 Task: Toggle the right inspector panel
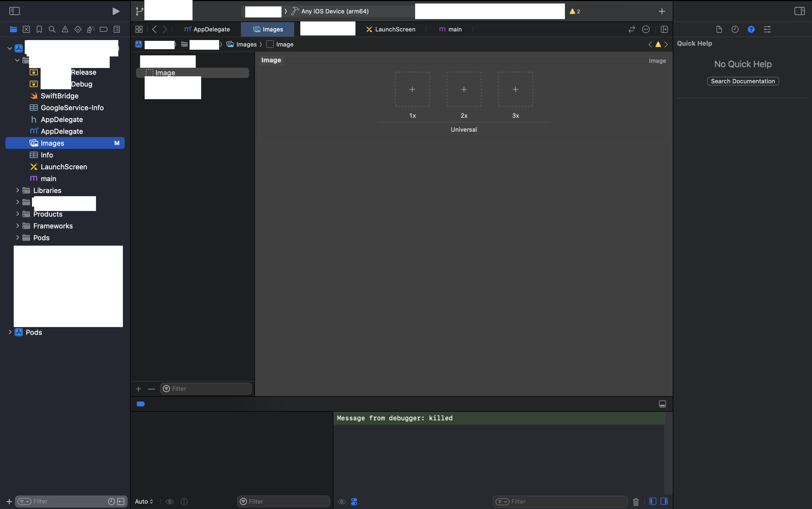(799, 11)
